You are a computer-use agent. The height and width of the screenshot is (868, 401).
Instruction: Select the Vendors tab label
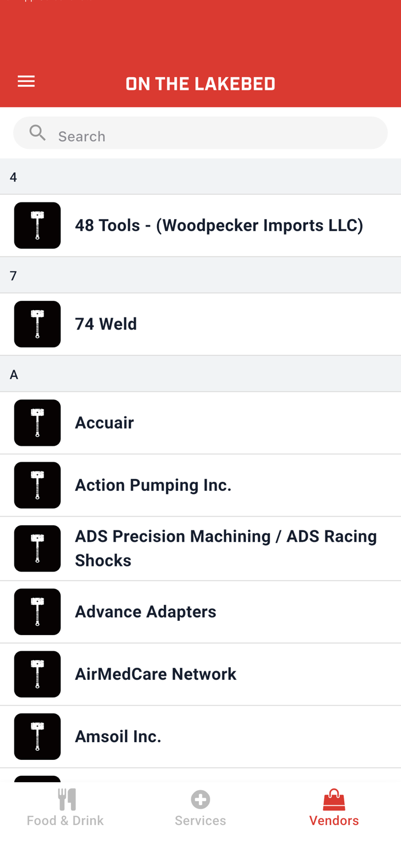(334, 821)
